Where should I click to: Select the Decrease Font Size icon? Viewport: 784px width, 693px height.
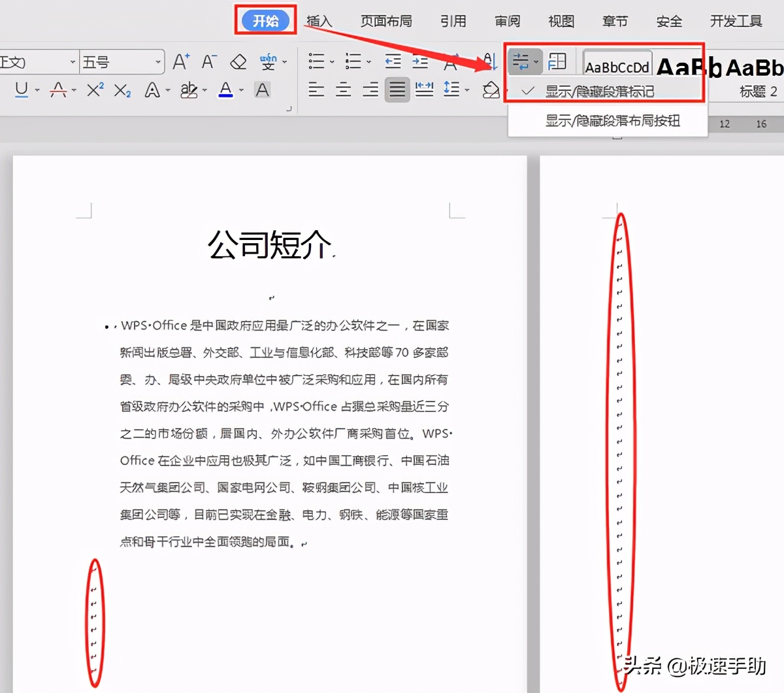click(209, 61)
